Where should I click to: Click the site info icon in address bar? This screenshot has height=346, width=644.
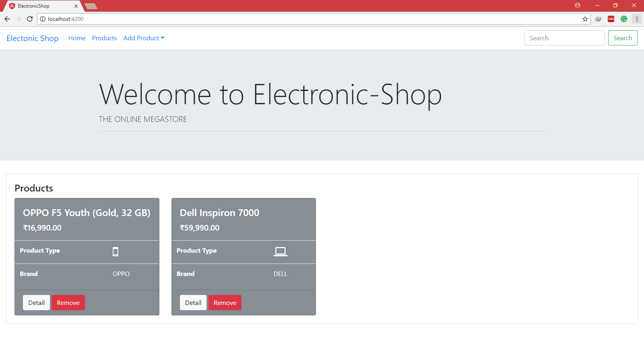pyautogui.click(x=43, y=19)
